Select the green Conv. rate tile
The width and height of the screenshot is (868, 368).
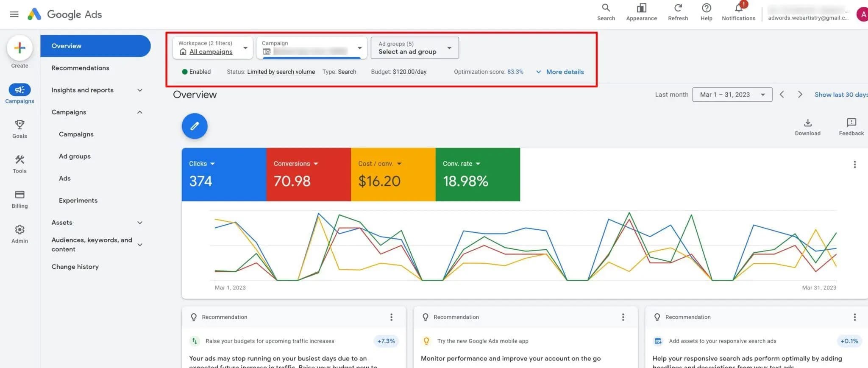point(477,175)
